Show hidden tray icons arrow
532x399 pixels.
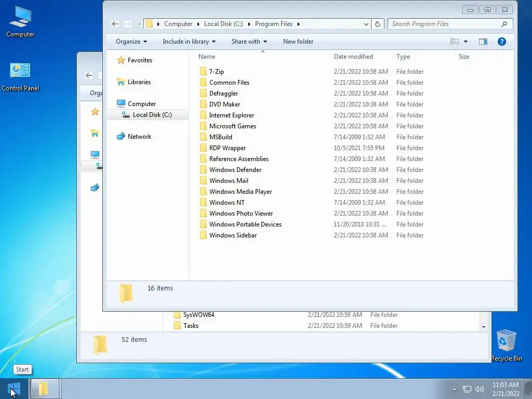point(454,389)
